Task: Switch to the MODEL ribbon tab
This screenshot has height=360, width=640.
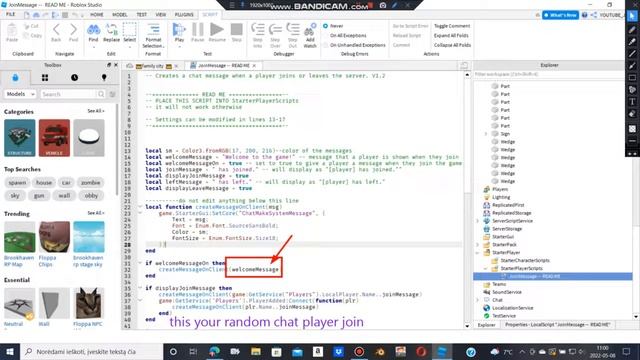Action: click(120, 15)
